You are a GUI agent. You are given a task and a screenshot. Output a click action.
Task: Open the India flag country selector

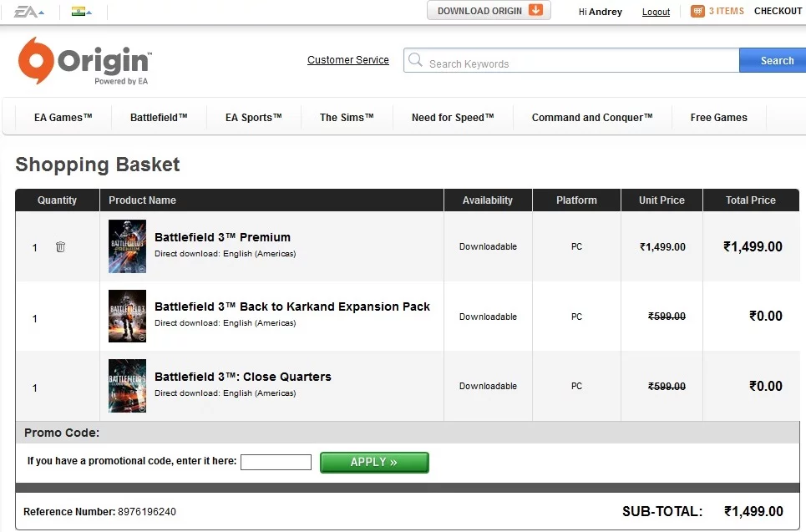click(81, 12)
